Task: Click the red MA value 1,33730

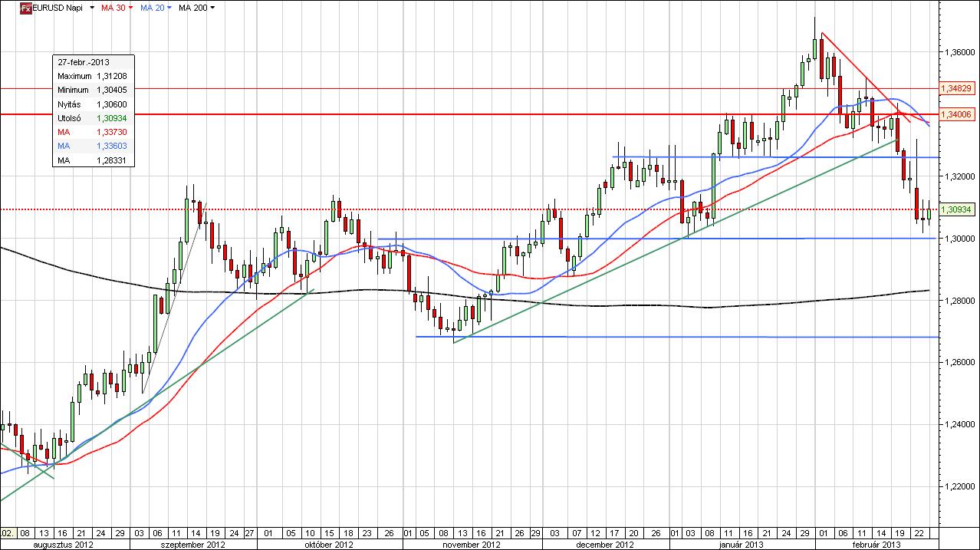Action: [112, 132]
